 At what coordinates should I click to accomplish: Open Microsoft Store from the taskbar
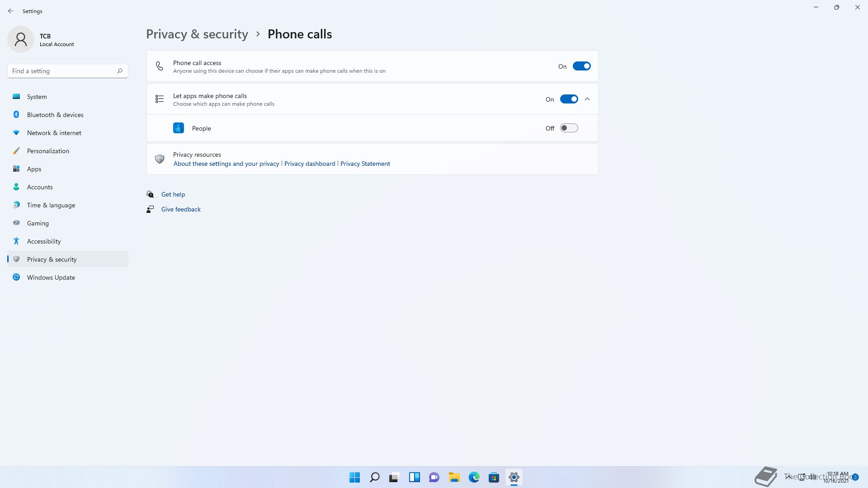pyautogui.click(x=494, y=477)
